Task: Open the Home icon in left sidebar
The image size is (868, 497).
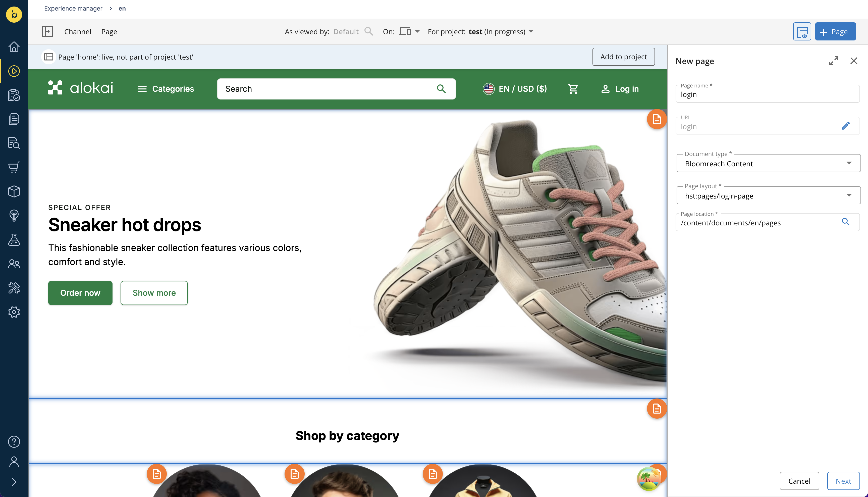Action: pyautogui.click(x=14, y=46)
